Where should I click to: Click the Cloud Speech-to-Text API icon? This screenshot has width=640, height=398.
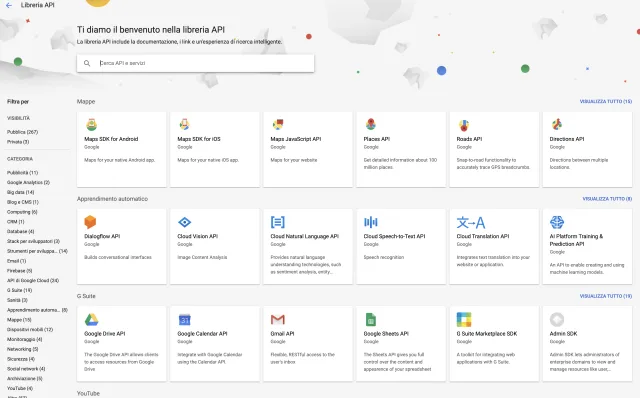(x=371, y=222)
